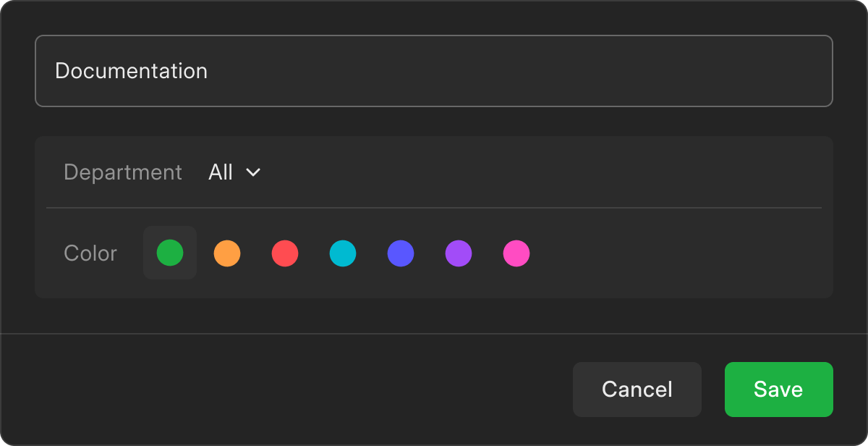Viewport: 868px width, 446px height.
Task: Select the cyan color swatch
Action: [x=343, y=253]
